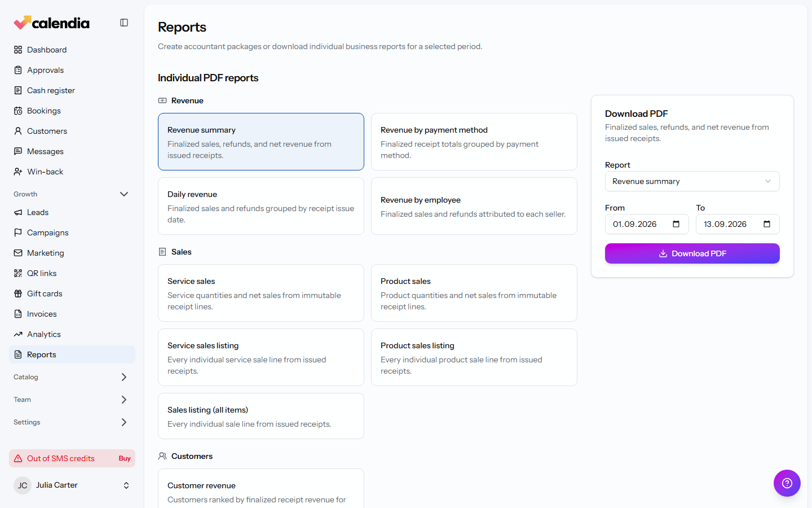
Task: Open Gift cards in the sidebar
Action: pyautogui.click(x=72, y=294)
